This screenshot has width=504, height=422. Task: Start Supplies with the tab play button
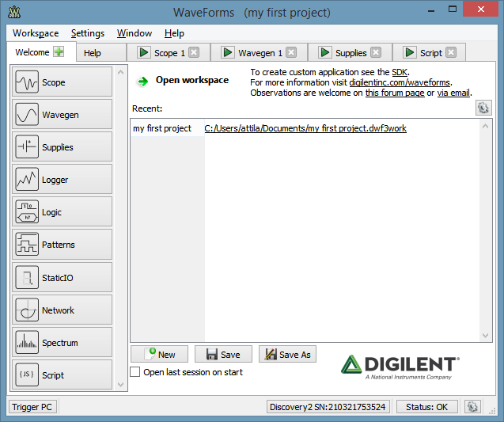[x=324, y=52]
